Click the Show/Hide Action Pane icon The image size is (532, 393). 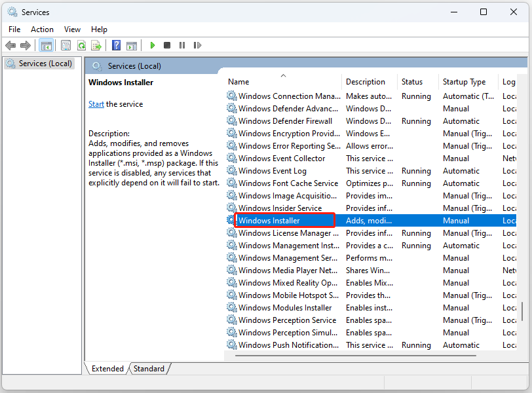click(132, 45)
